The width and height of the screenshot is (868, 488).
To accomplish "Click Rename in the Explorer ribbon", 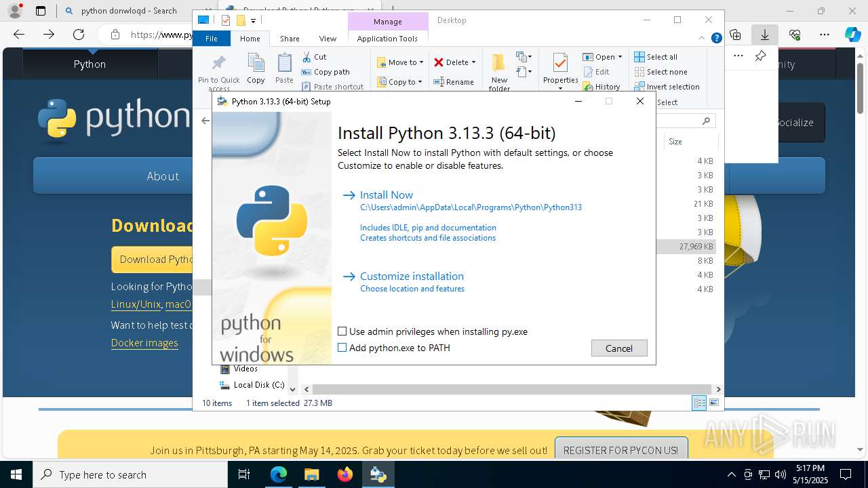I will tap(454, 82).
